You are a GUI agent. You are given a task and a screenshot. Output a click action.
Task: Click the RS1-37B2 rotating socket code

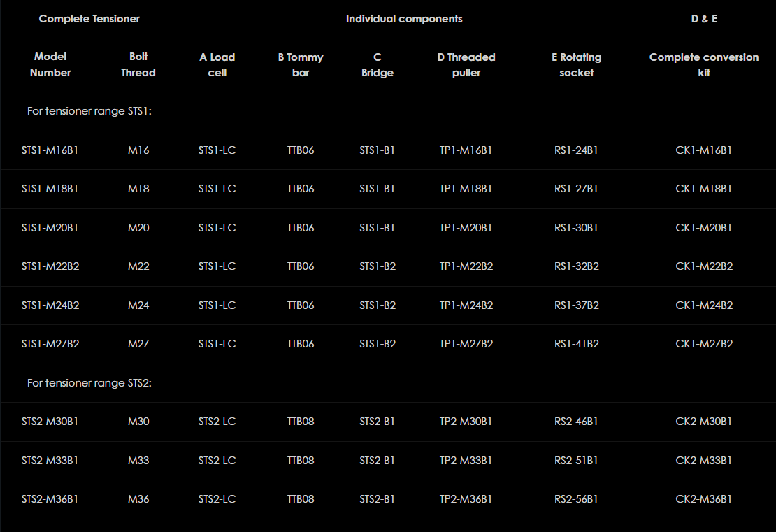[x=576, y=305]
